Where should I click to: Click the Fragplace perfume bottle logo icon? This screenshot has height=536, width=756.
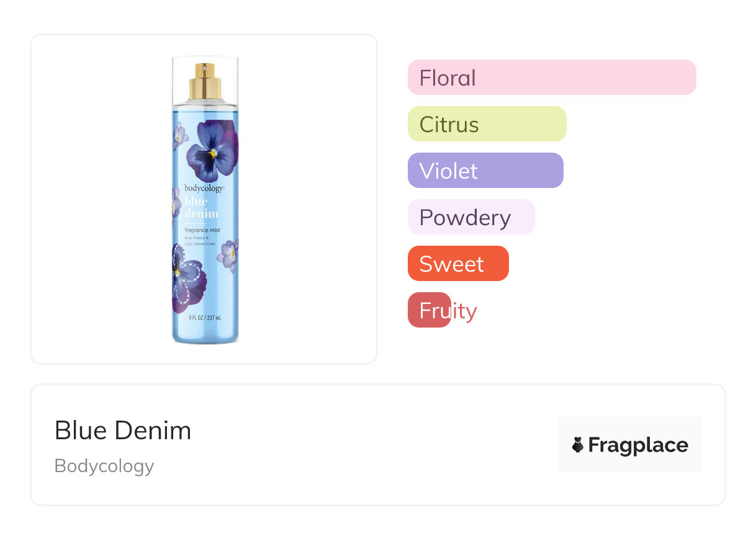pyautogui.click(x=578, y=445)
